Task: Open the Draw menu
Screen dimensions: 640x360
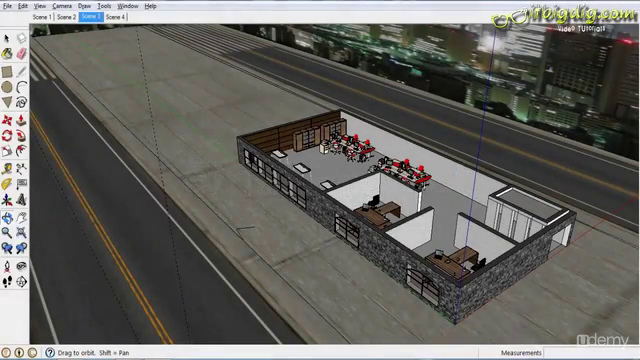Action: coord(84,6)
